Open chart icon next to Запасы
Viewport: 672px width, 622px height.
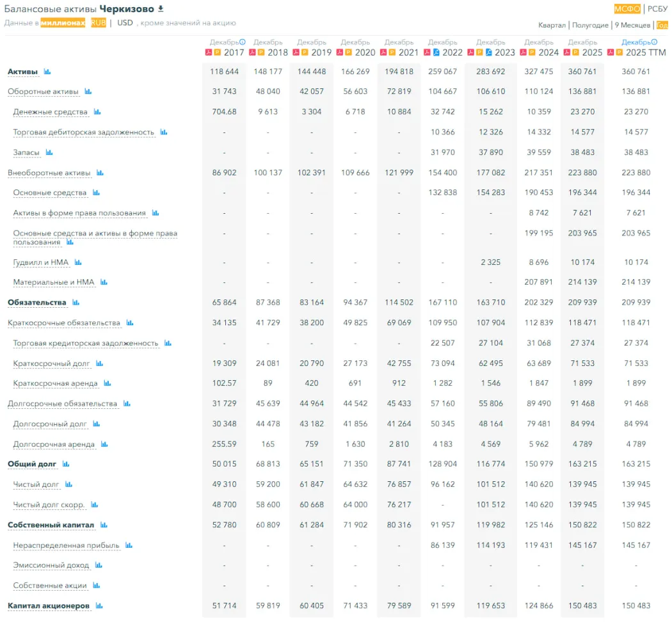[x=49, y=152]
